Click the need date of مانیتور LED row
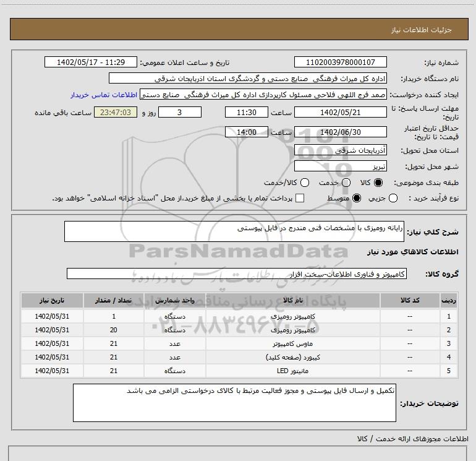The width and height of the screenshot is (476, 461). click(52, 371)
